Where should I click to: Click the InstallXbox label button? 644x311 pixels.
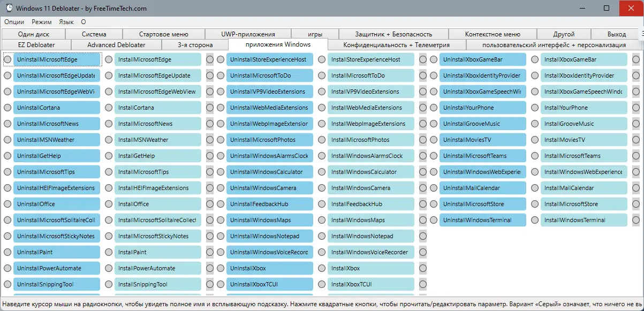click(x=371, y=268)
